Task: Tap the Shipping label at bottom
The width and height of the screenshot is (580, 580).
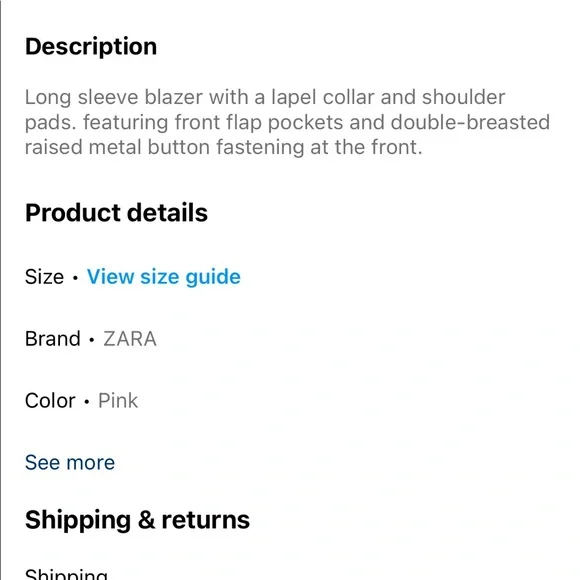Action: pyautogui.click(x=66, y=574)
